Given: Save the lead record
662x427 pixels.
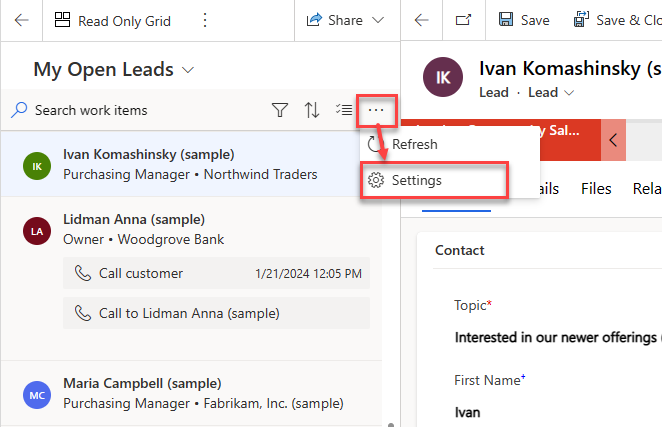Looking at the screenshot, I should coord(524,20).
